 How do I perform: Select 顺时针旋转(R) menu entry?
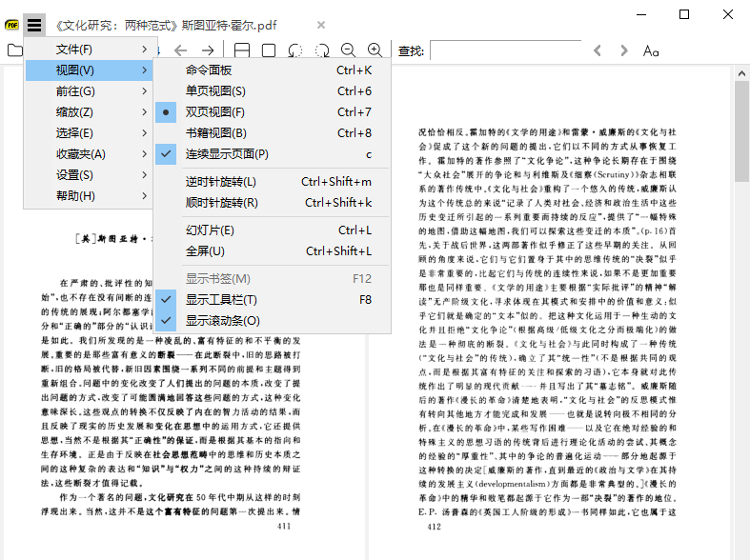pos(273,203)
